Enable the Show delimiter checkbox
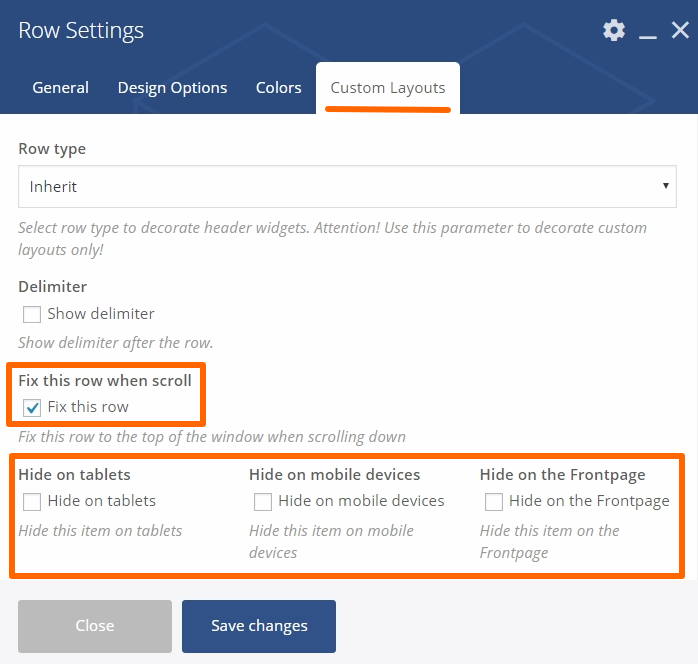 (x=32, y=314)
